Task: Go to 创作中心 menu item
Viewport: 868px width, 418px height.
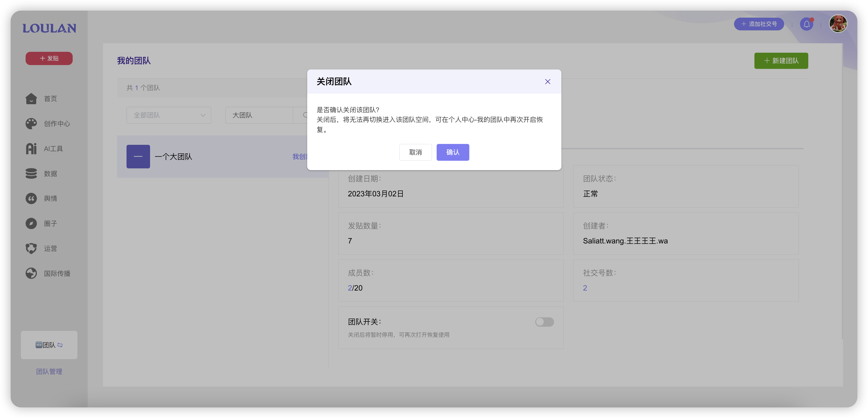Action: pyautogui.click(x=57, y=124)
